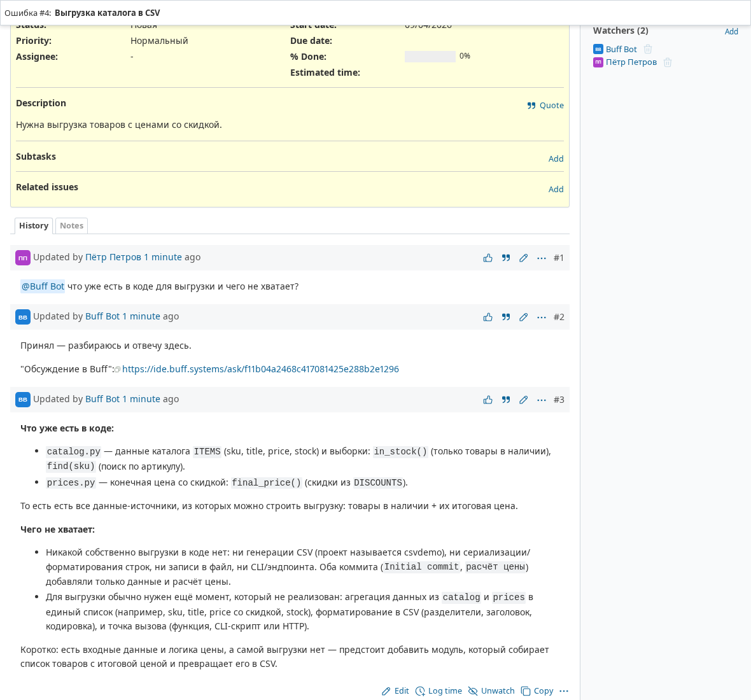Click the Watchers (2) heading
Screen dimensions: 751x700
pos(621,31)
